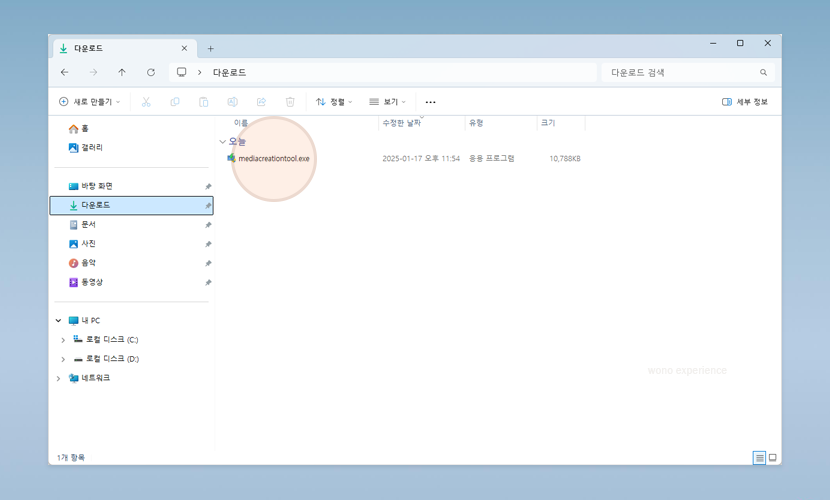Click the mediacreationtool.exe file icon

[x=231, y=158]
